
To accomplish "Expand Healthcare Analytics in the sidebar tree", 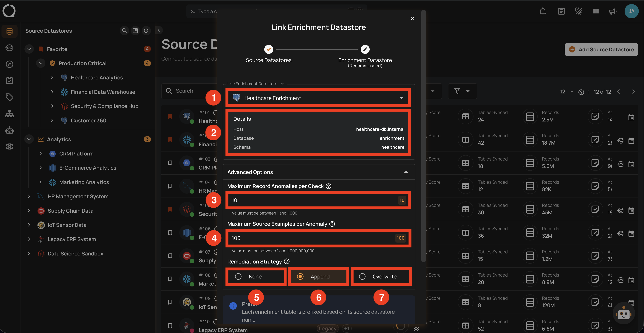I will [x=52, y=78].
